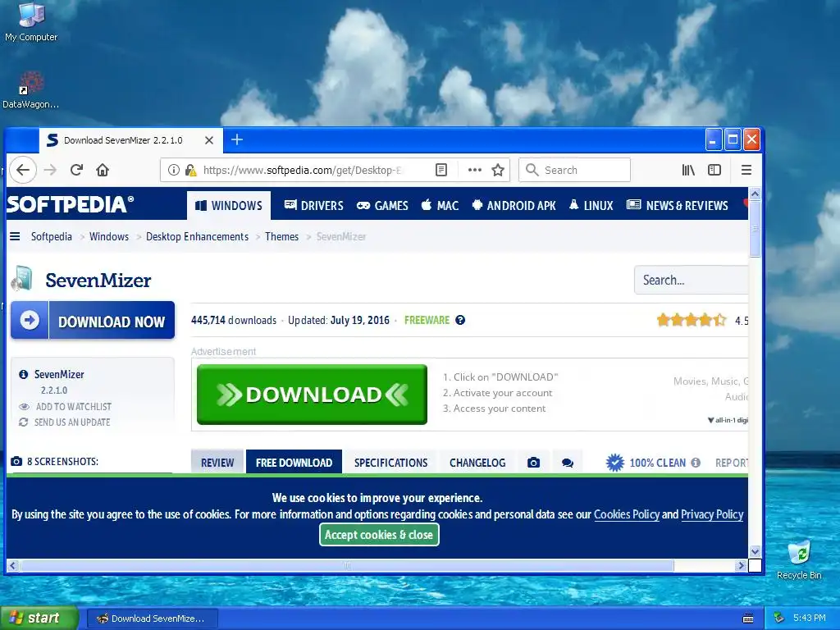Open screenshots tab camera icon
Image resolution: width=840 pixels, height=630 pixels.
(533, 463)
